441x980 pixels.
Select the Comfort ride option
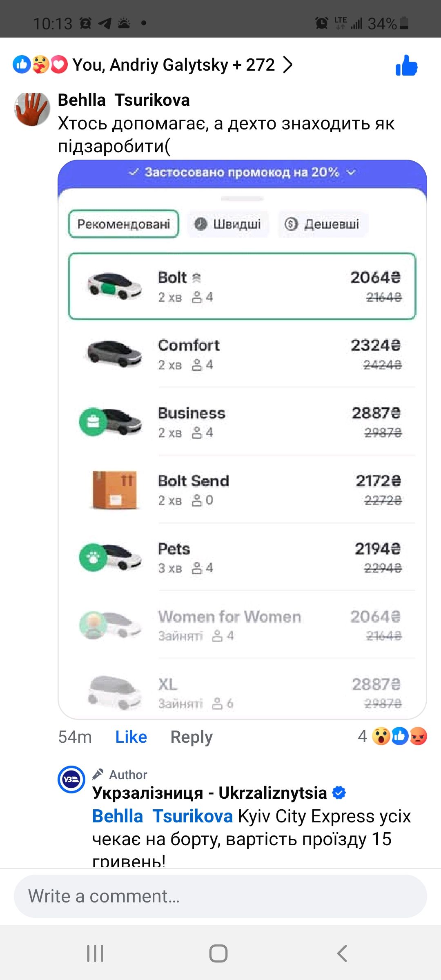(x=242, y=354)
